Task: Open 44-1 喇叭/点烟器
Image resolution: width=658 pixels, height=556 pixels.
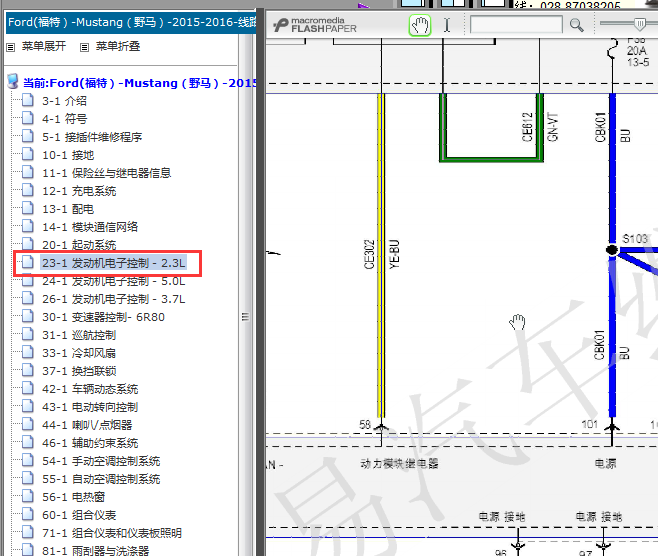Action: click(87, 425)
